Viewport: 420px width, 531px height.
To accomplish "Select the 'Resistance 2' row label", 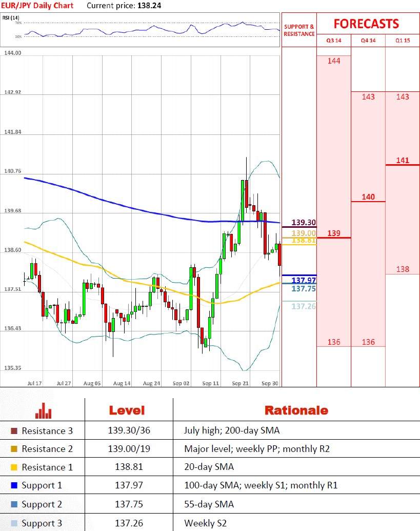I will click(47, 449).
